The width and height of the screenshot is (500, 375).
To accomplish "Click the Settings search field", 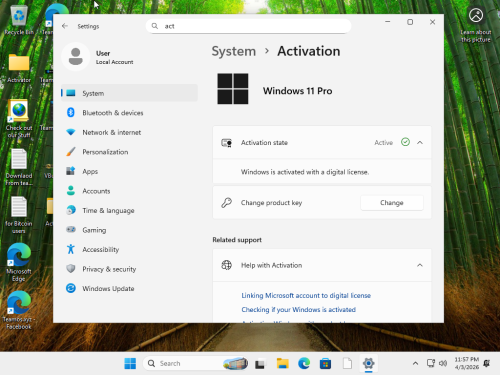I will click(248, 26).
